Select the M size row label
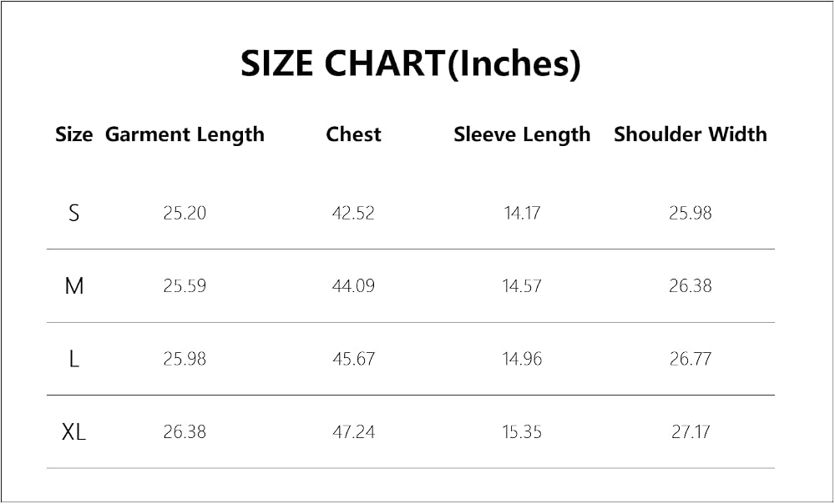 tap(74, 286)
